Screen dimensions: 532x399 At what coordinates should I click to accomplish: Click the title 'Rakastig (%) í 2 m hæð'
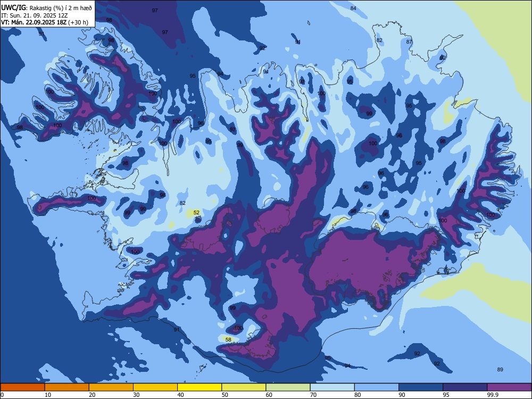[x=61, y=8]
